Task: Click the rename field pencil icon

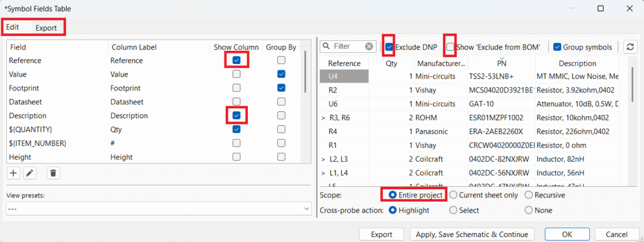Action: (x=29, y=173)
